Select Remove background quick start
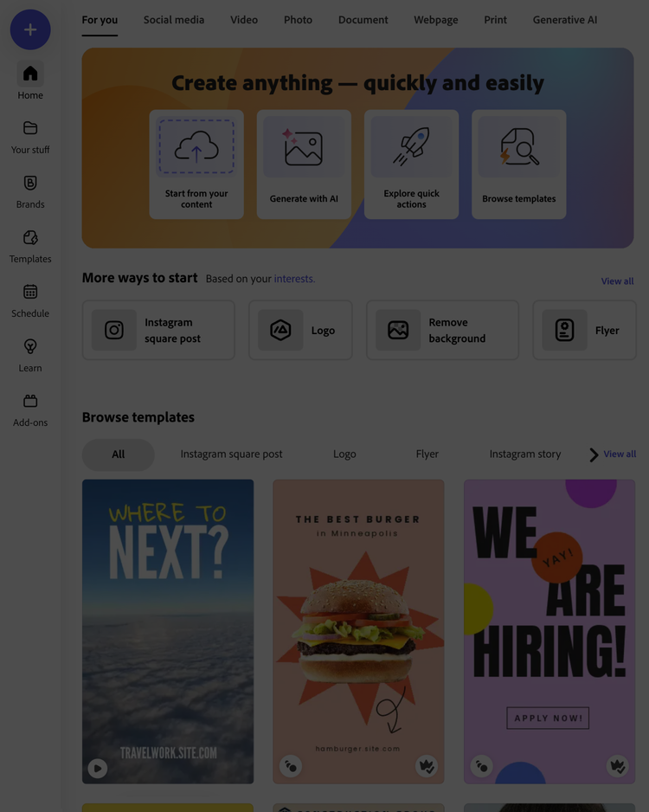 coord(442,331)
